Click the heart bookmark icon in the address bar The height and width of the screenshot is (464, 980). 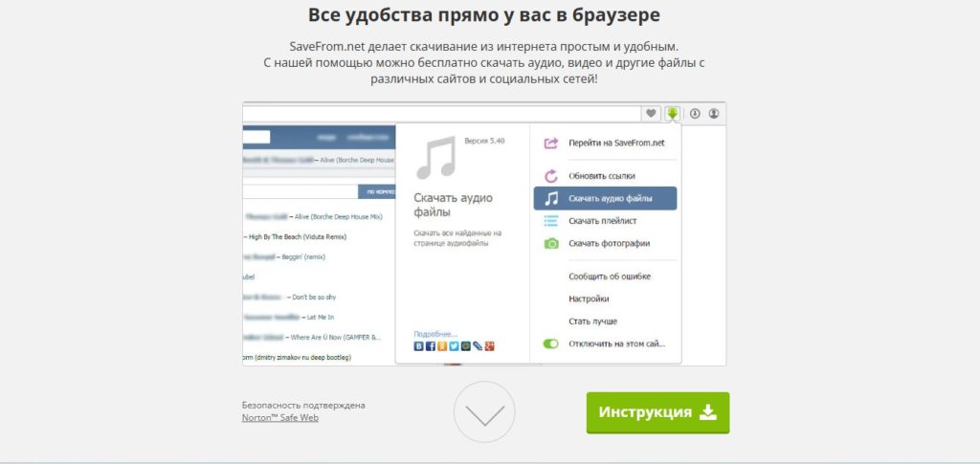tap(651, 114)
